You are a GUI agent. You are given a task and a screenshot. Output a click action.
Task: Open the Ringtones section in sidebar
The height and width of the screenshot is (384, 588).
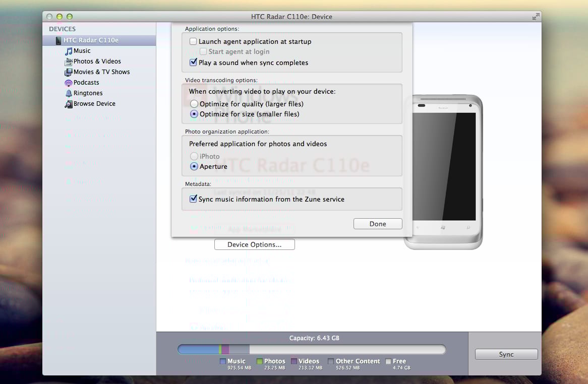[88, 93]
